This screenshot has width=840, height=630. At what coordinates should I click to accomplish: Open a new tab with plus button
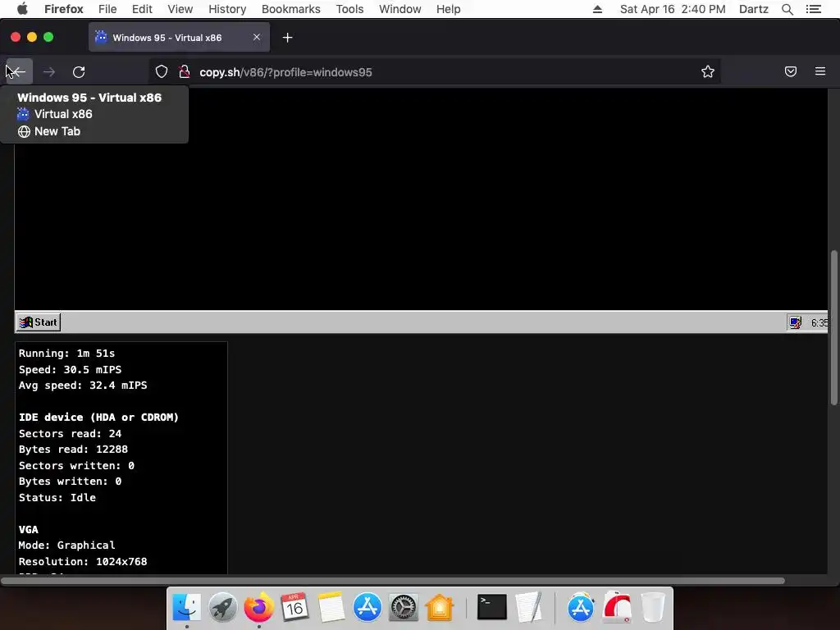(x=288, y=38)
